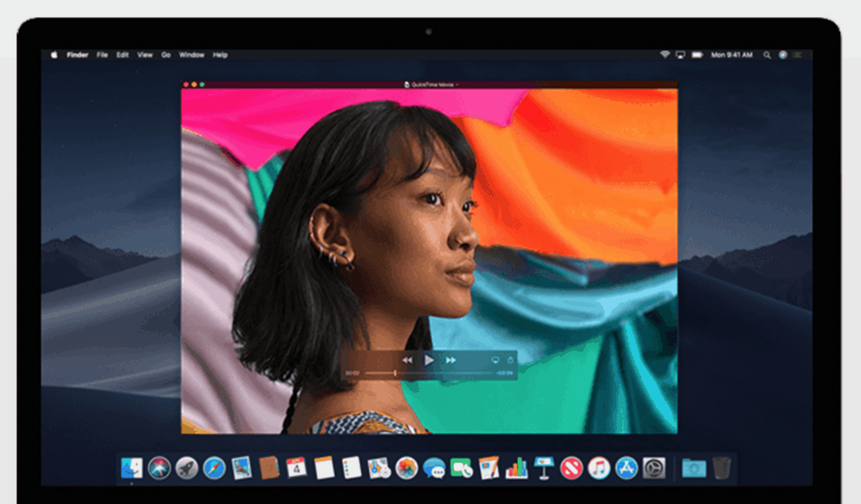Click the playback progress scrubber

[x=395, y=373]
